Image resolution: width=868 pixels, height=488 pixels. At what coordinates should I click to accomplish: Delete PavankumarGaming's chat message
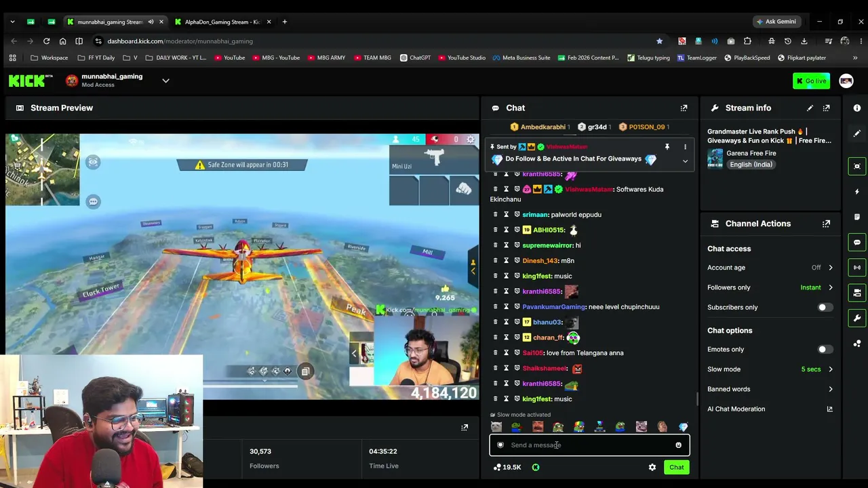tap(495, 307)
